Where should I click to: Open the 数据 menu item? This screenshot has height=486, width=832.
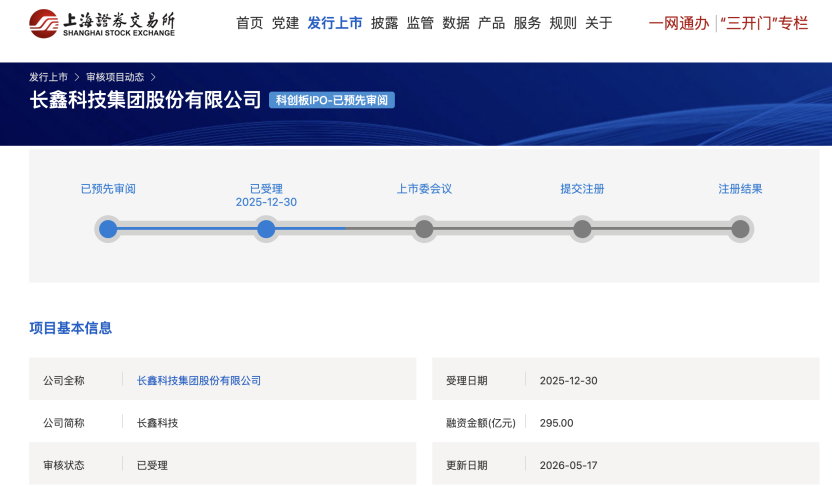(456, 23)
